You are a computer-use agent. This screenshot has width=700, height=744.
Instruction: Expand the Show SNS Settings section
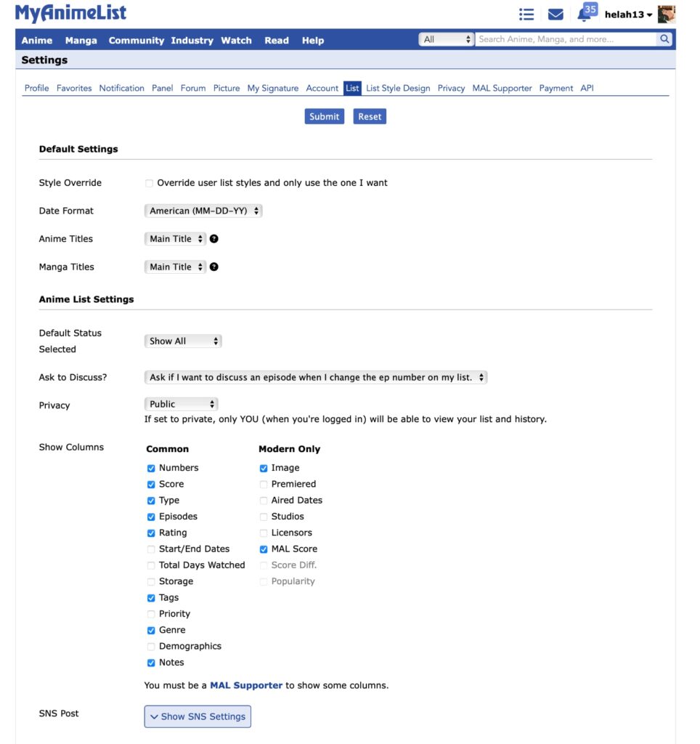tap(198, 716)
